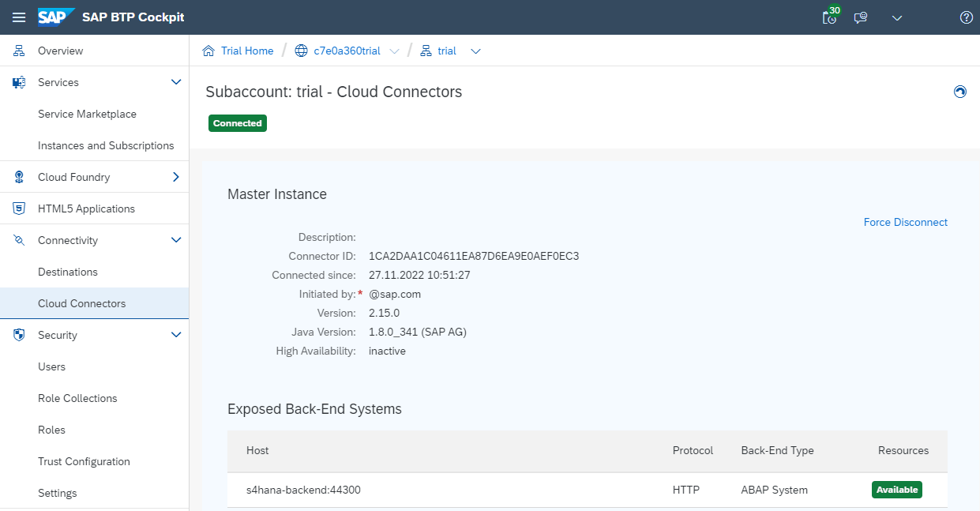Click the trial breadcrumb link
The height and width of the screenshot is (511, 980).
point(447,51)
